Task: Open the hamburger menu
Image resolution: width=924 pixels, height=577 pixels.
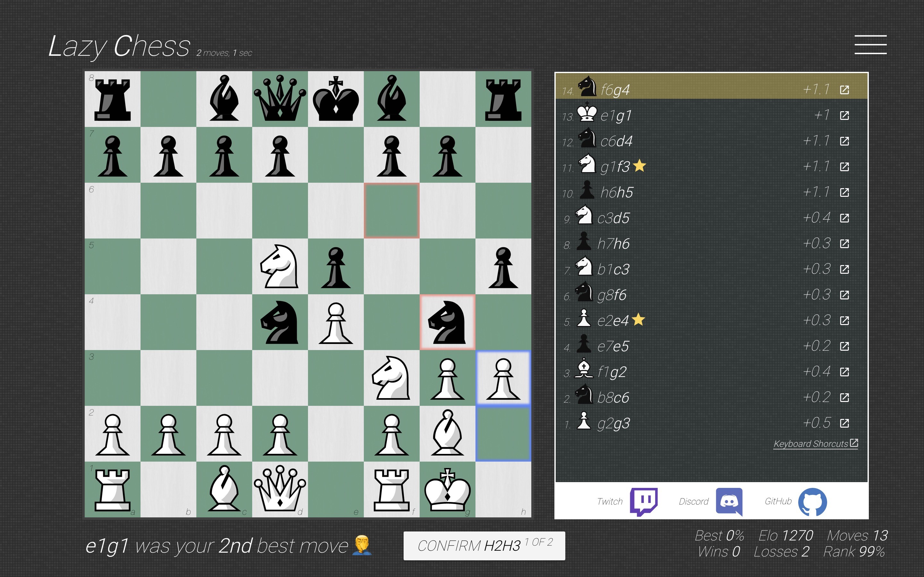Action: [870, 44]
